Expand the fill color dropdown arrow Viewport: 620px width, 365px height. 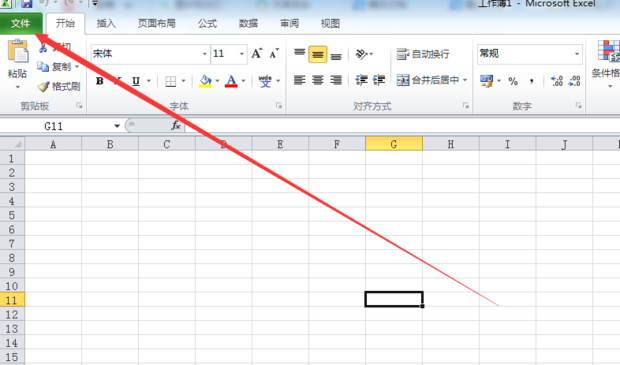tap(217, 81)
